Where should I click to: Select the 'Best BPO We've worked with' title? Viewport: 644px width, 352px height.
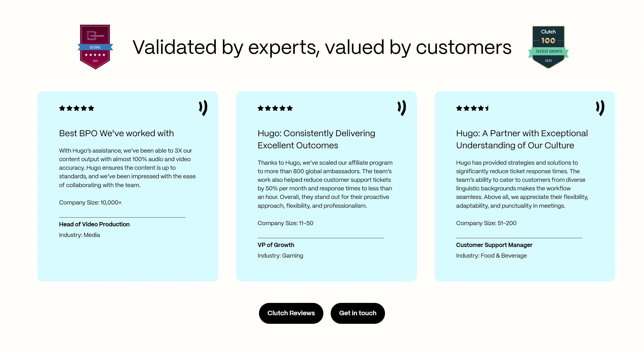(116, 133)
